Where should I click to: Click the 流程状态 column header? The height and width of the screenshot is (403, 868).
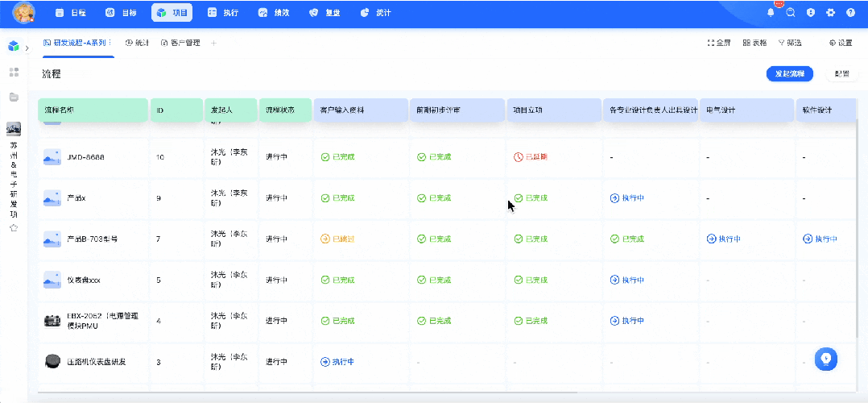[x=285, y=110]
